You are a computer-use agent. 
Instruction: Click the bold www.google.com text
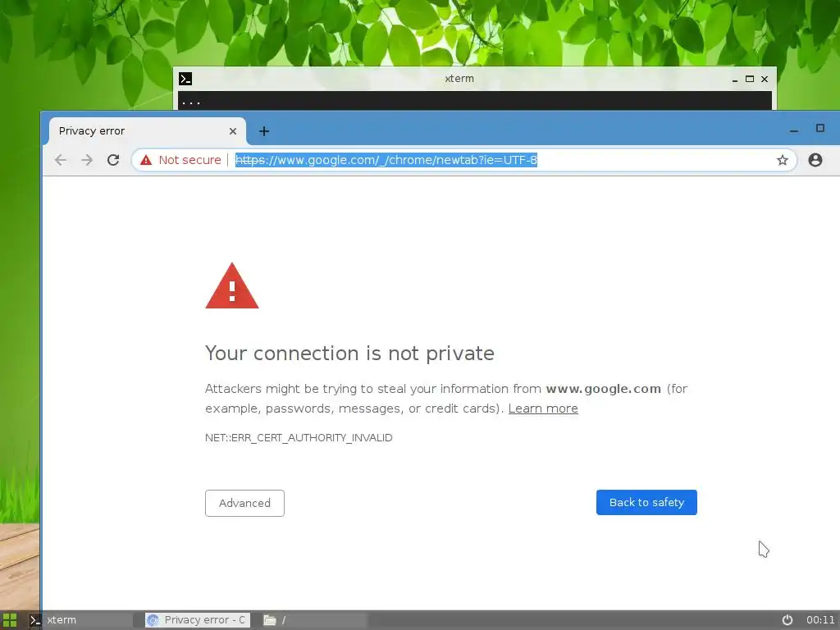[603, 389]
